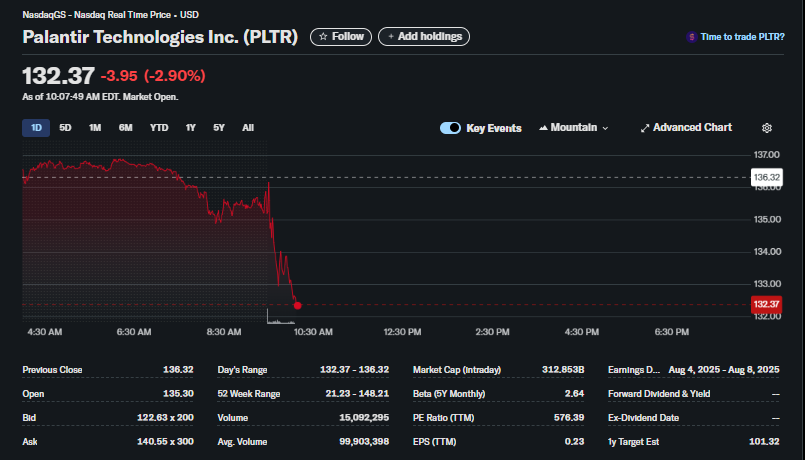The image size is (805, 460).
Task: Click the Ex-Dividend Date label
Action: (x=643, y=417)
